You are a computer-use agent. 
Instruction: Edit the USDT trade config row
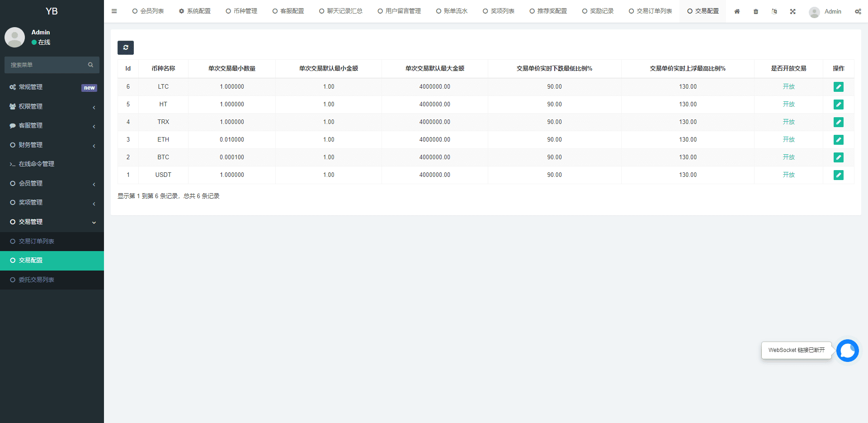(x=838, y=175)
